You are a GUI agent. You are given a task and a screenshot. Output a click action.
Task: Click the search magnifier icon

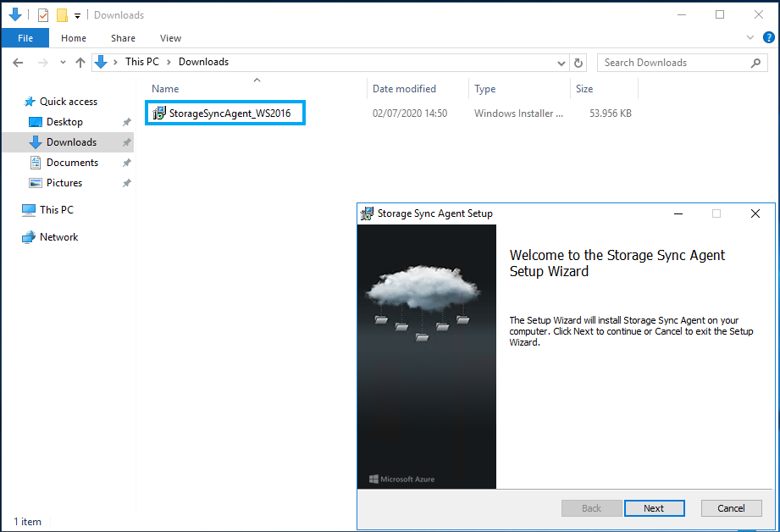pyautogui.click(x=755, y=63)
